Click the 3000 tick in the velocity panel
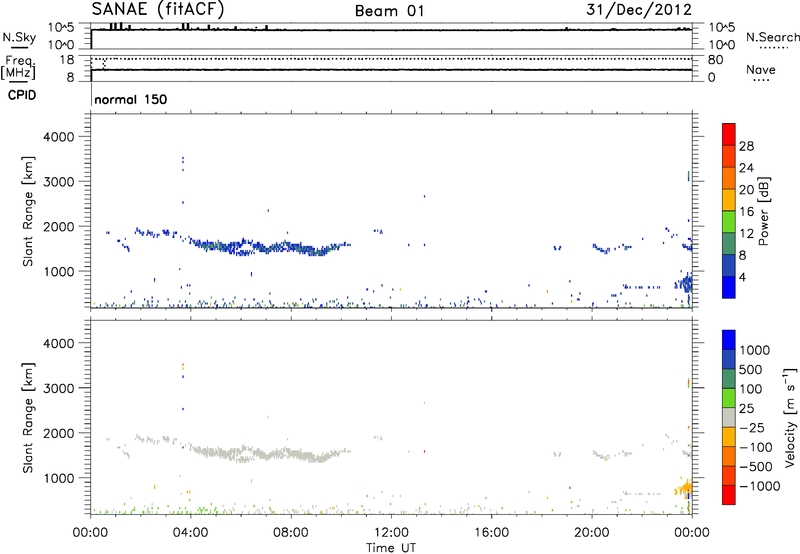 coord(59,388)
